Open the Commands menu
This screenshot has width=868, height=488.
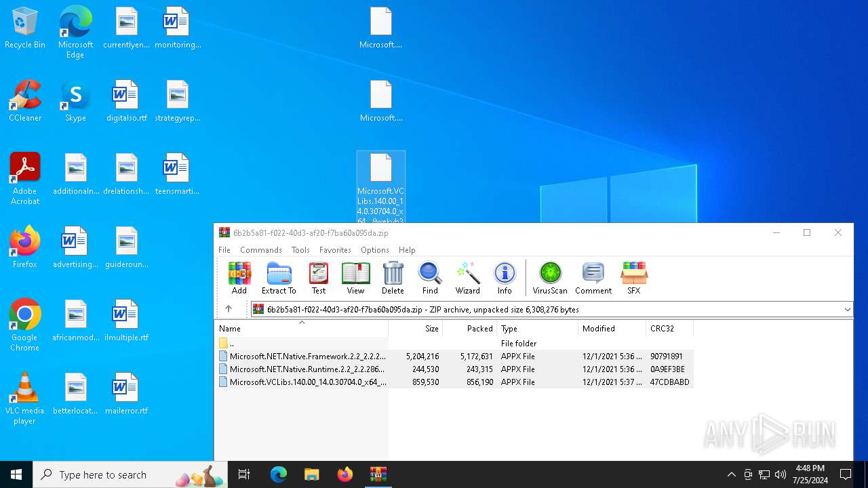(261, 250)
